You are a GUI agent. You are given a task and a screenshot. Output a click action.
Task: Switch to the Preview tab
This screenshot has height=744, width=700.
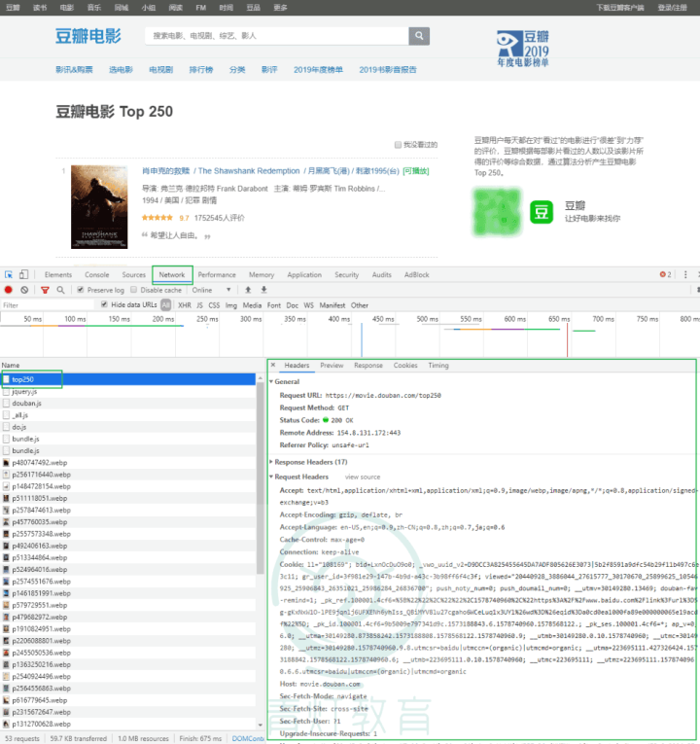332,366
